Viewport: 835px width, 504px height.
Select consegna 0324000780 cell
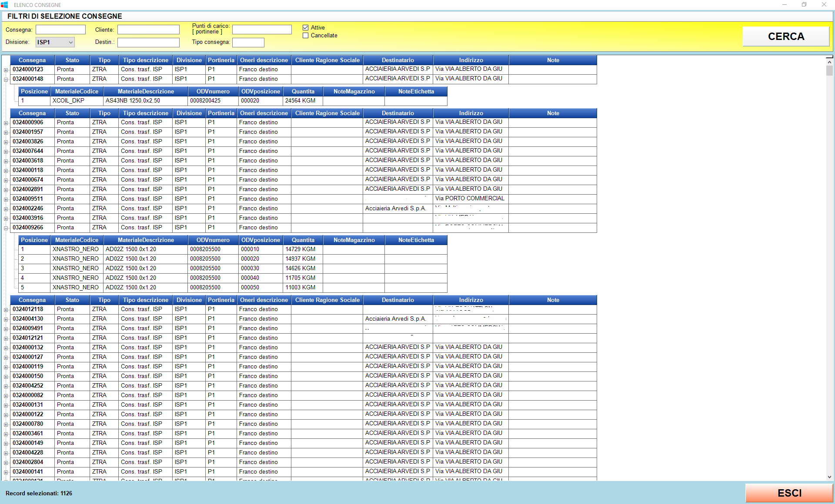click(x=32, y=424)
